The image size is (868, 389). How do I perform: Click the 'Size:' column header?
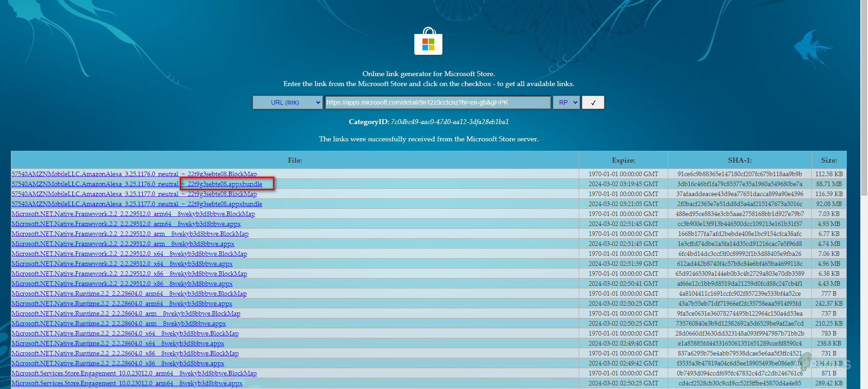click(829, 160)
